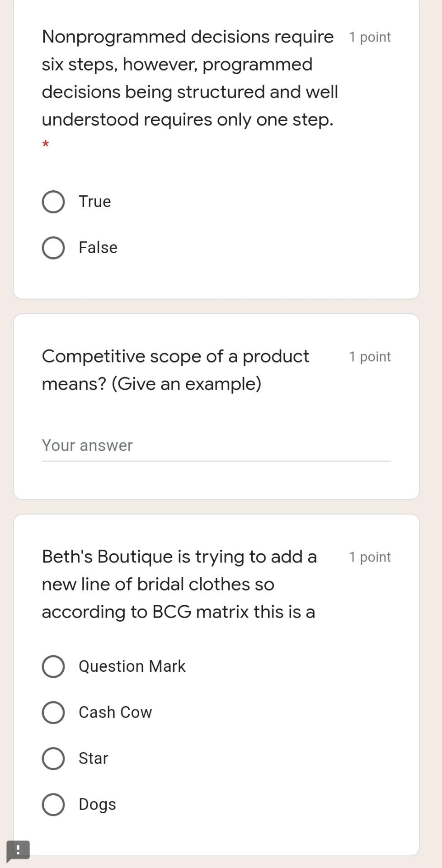Choose Cash Cow option
This screenshot has height=868, width=442.
[x=53, y=712]
